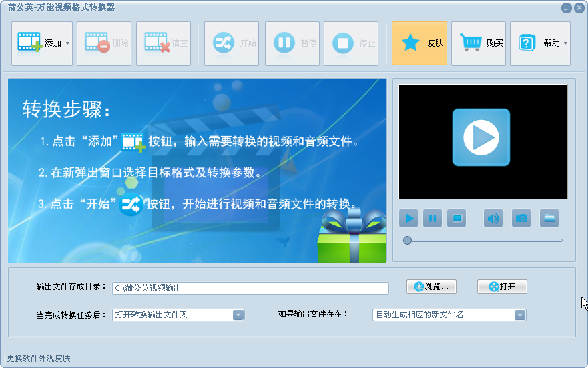The height and width of the screenshot is (368, 588).
Task: Stop the preview player
Action: pyautogui.click(x=457, y=218)
